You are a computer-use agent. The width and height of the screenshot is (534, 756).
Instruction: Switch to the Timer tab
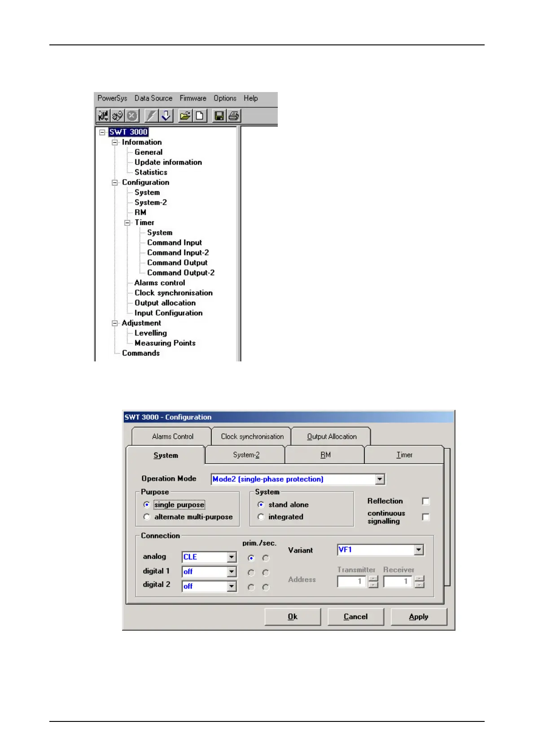[x=404, y=455]
